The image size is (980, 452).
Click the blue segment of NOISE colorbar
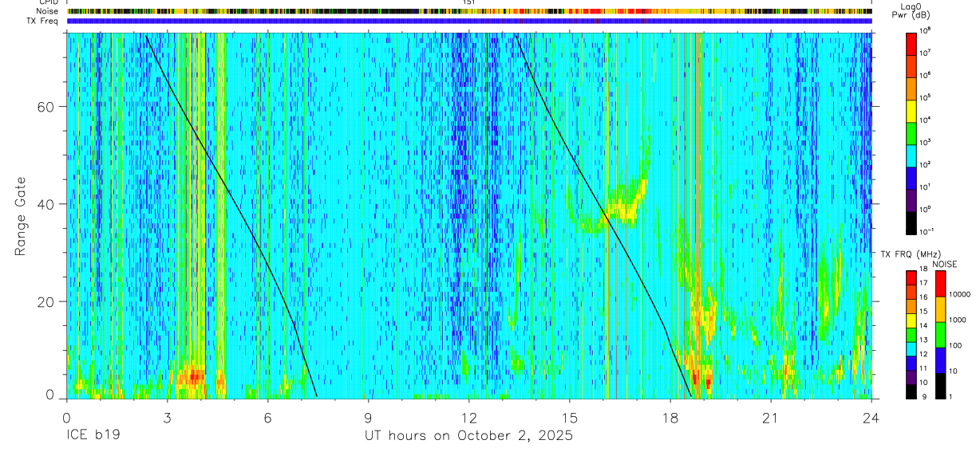pyautogui.click(x=941, y=360)
